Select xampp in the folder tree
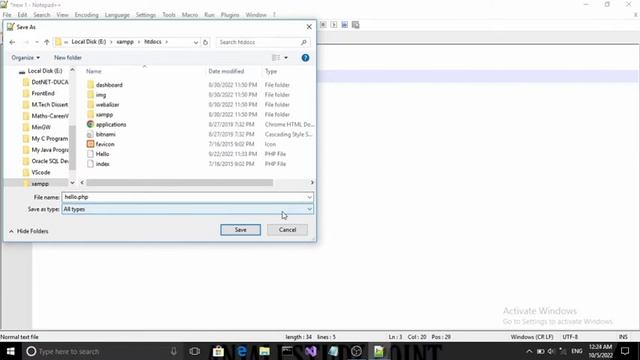Image resolution: width=640 pixels, height=360 pixels. click(40, 184)
